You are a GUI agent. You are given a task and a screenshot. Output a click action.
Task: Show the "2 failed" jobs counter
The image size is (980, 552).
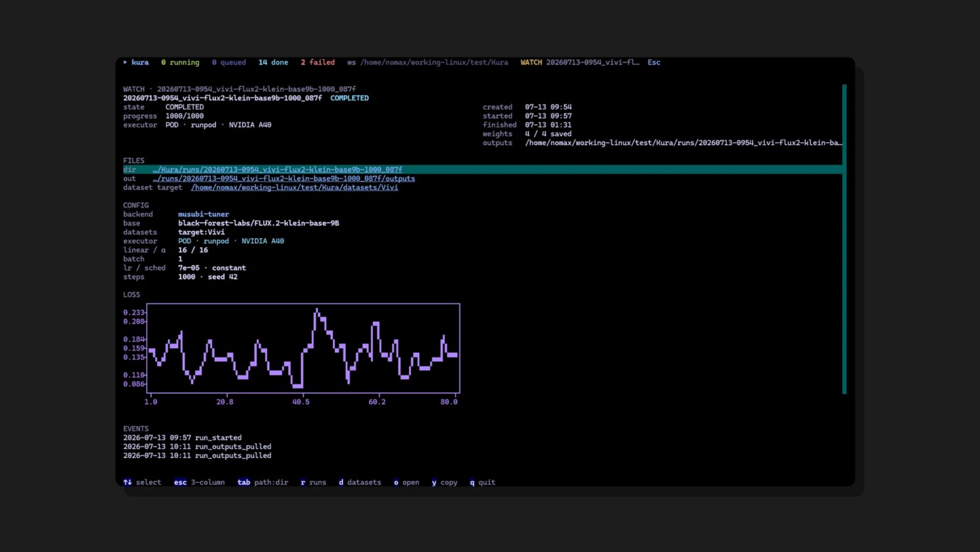317,63
